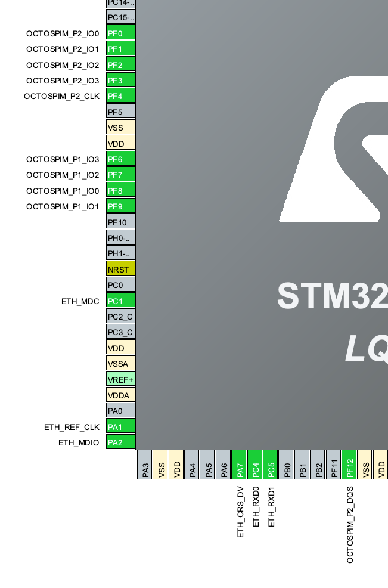Select the PF4 OCTOSPIM_P2_CLK pin
Image resolution: width=388 pixels, height=588 pixels.
tap(121, 96)
